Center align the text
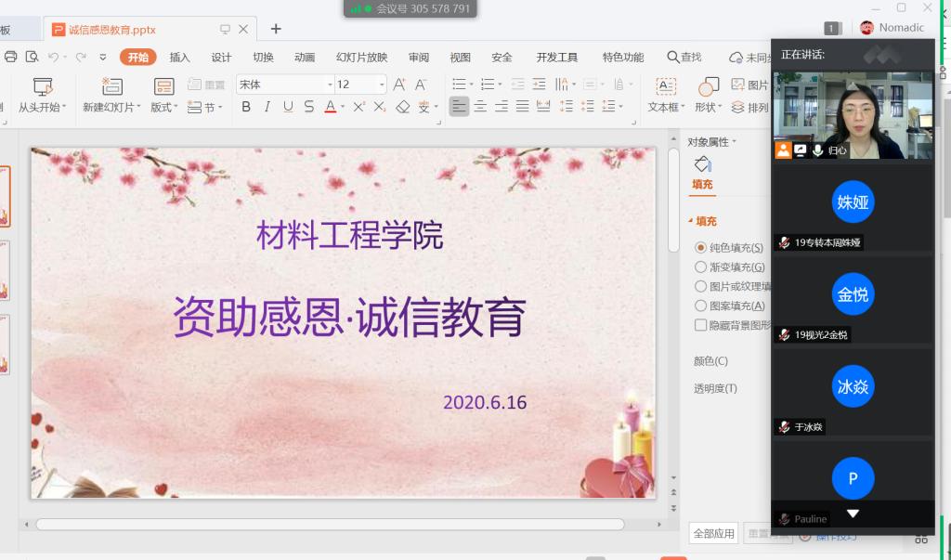The height and width of the screenshot is (560, 951). coord(480,107)
